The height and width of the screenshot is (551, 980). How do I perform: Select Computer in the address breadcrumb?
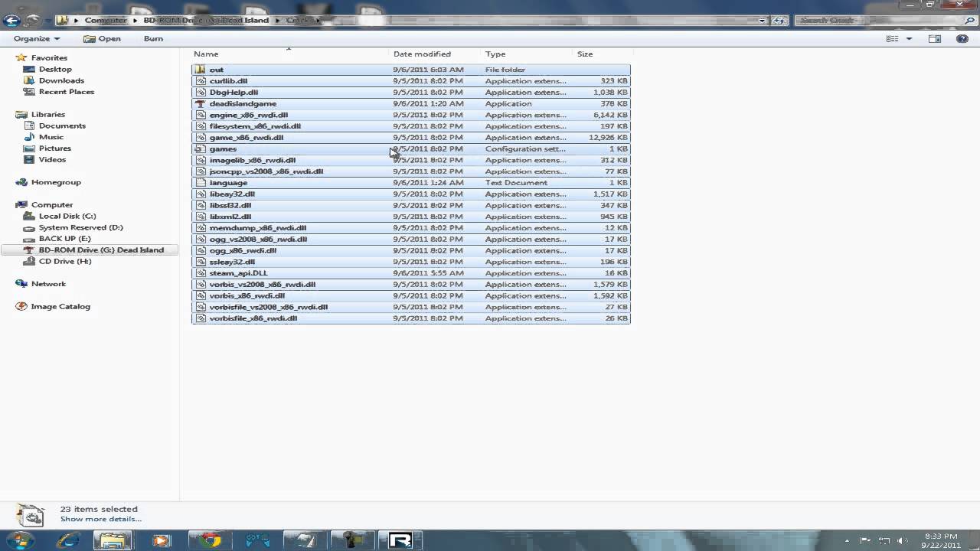tap(106, 21)
